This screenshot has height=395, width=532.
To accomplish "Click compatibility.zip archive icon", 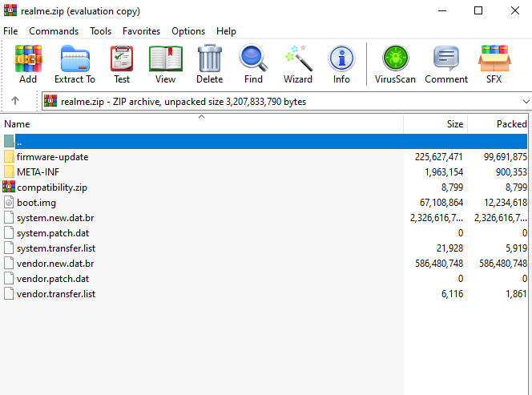I will coord(9,187).
